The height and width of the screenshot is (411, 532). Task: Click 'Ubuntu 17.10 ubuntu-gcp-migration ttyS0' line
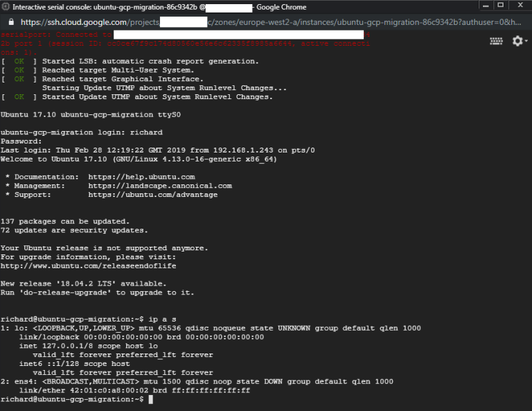coord(91,114)
